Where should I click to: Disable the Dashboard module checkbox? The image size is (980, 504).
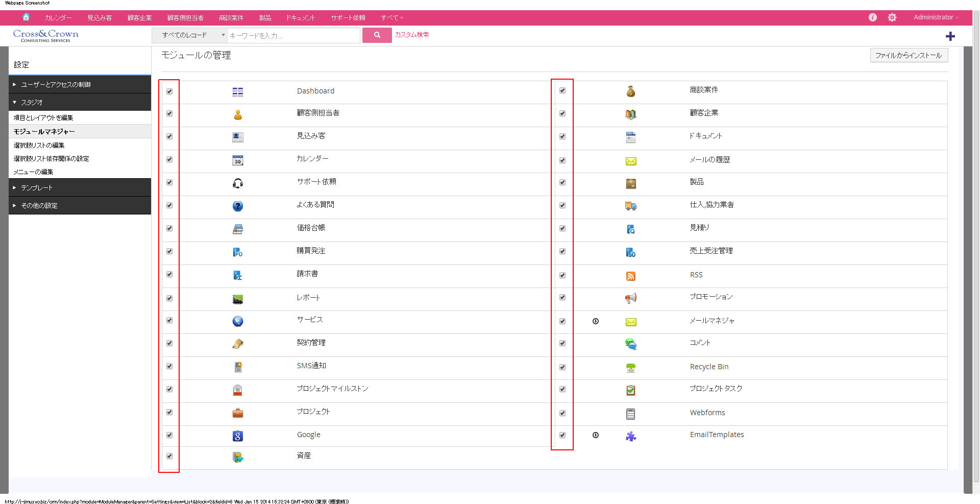click(169, 92)
